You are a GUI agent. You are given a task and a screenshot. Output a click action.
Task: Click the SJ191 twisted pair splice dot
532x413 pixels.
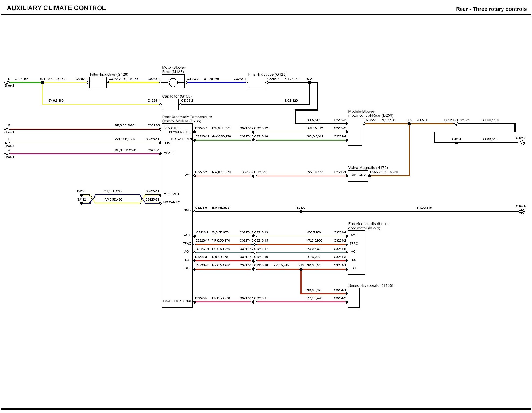point(81,195)
